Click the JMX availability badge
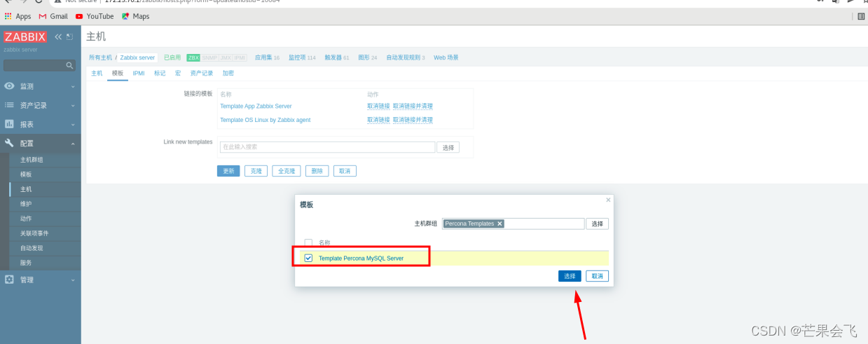Screen dimensions: 868x344 226,57
